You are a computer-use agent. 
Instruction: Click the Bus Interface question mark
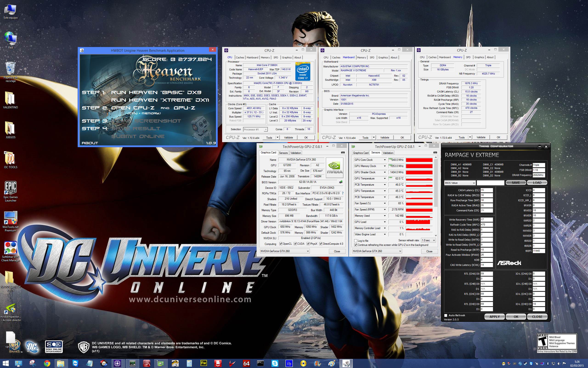(x=343, y=193)
